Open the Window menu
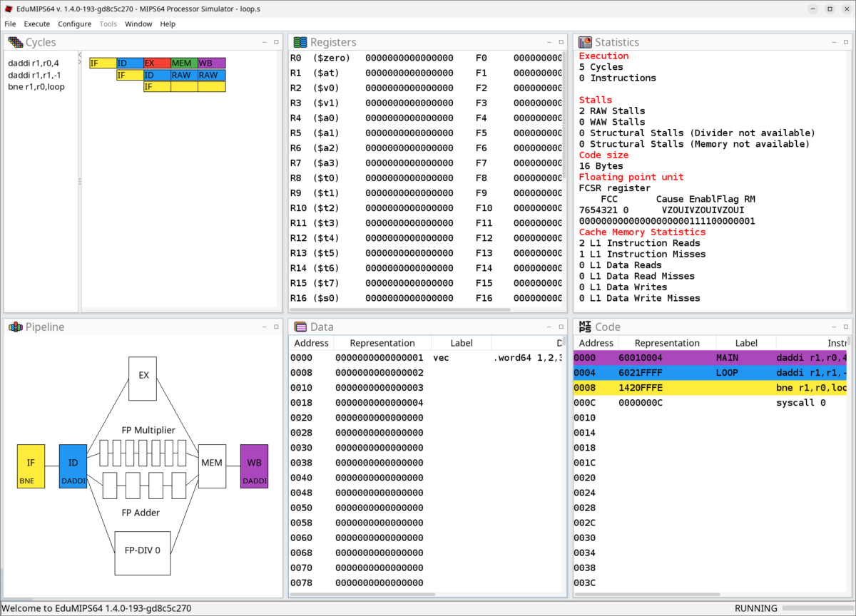 [138, 24]
